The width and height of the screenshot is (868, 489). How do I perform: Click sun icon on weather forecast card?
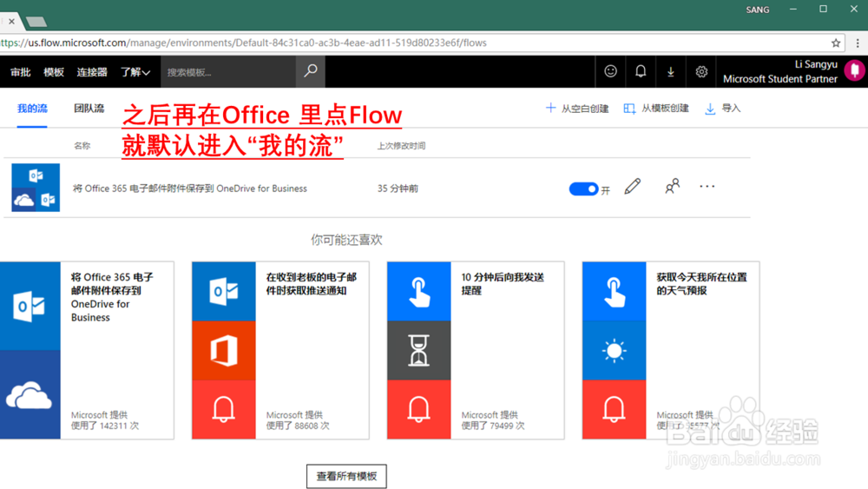click(614, 351)
